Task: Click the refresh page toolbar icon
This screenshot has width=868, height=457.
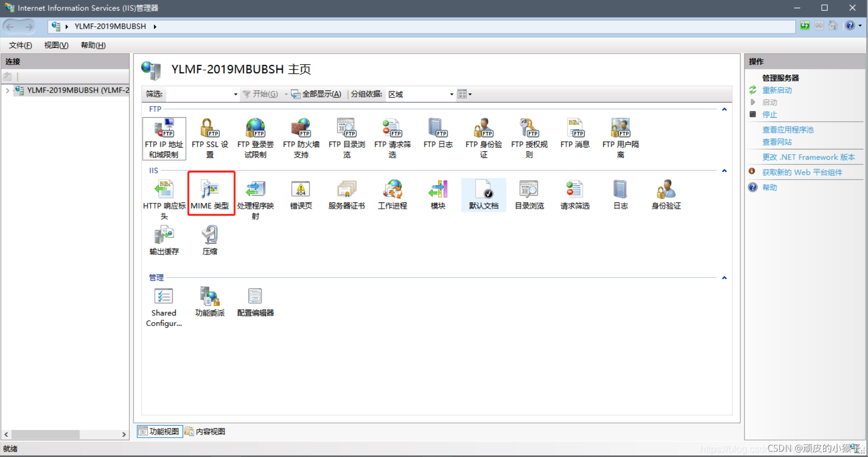Action: [x=805, y=26]
